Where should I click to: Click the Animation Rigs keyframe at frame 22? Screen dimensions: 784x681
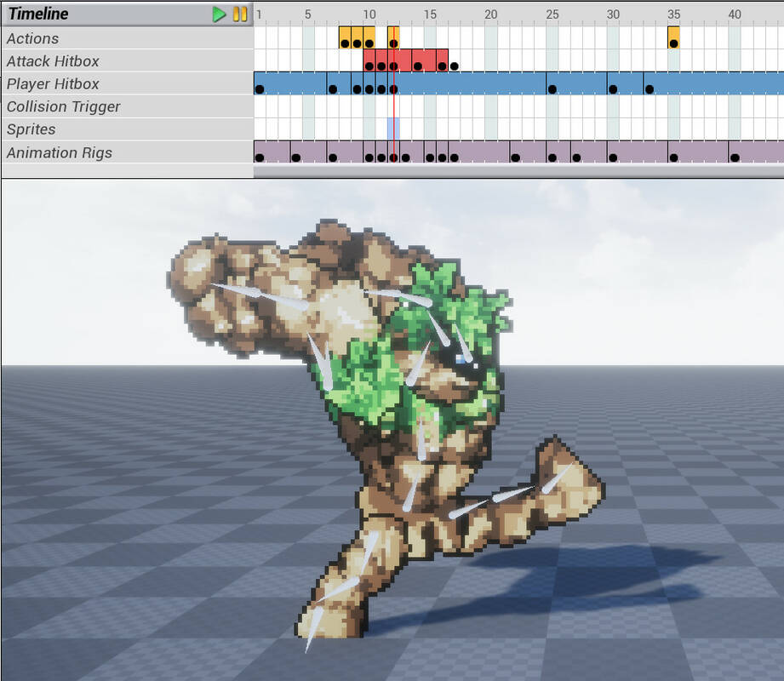(516, 157)
